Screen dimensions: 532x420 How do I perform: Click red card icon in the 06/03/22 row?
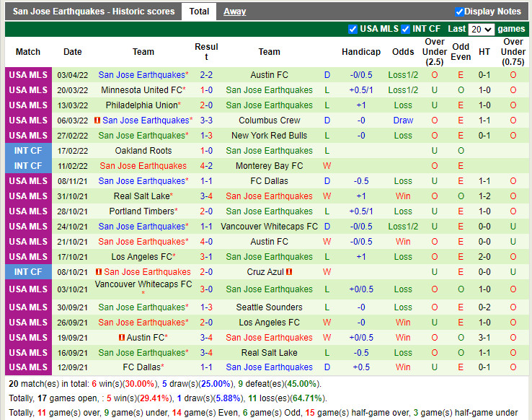click(98, 121)
